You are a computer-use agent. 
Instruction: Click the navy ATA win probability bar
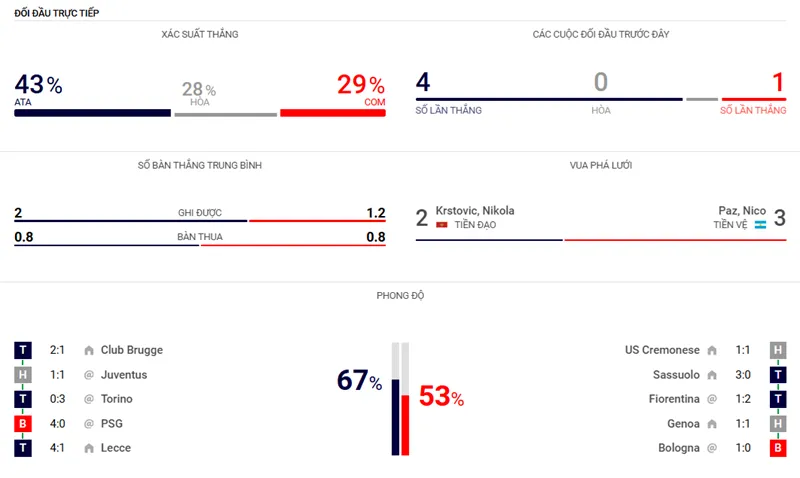point(92,113)
